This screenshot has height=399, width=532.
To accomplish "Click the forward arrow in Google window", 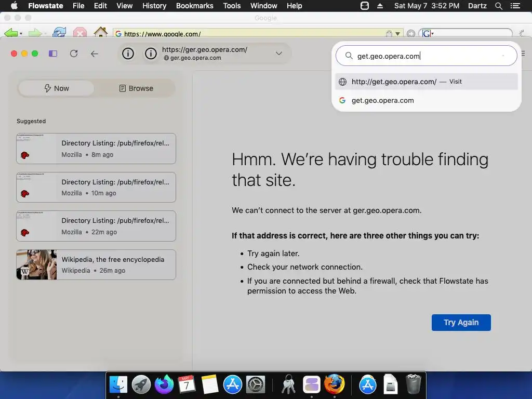I will tap(35, 33).
